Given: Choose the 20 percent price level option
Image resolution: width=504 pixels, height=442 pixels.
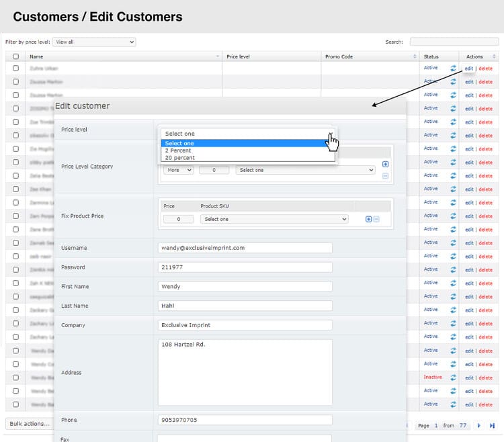Looking at the screenshot, I should coord(247,158).
